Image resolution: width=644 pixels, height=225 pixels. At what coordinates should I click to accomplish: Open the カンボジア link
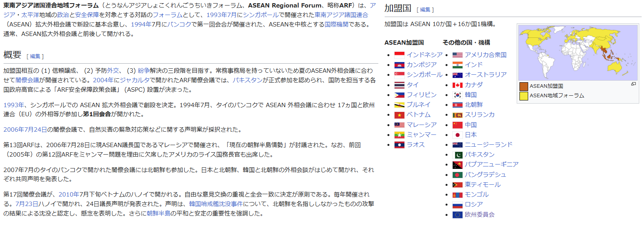(x=421, y=65)
